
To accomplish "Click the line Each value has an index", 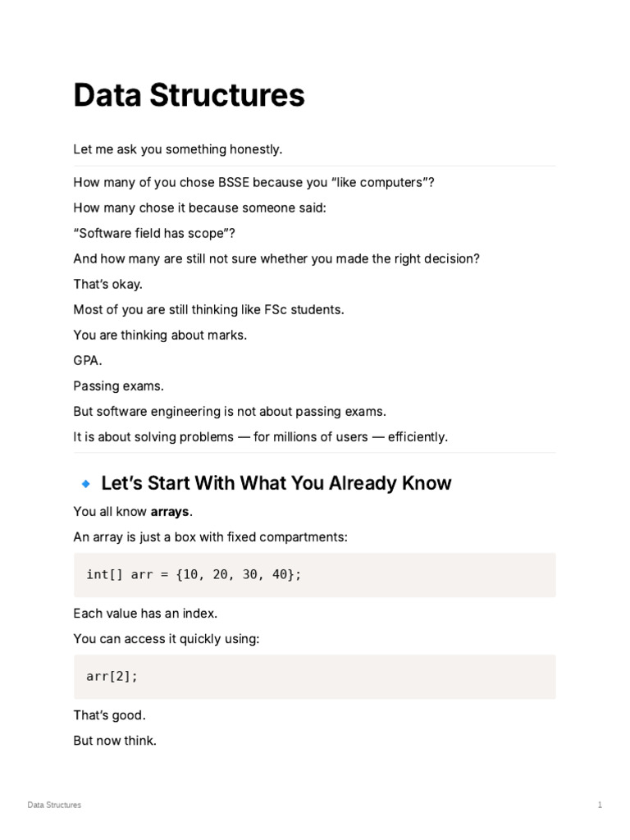I will coord(145,614).
